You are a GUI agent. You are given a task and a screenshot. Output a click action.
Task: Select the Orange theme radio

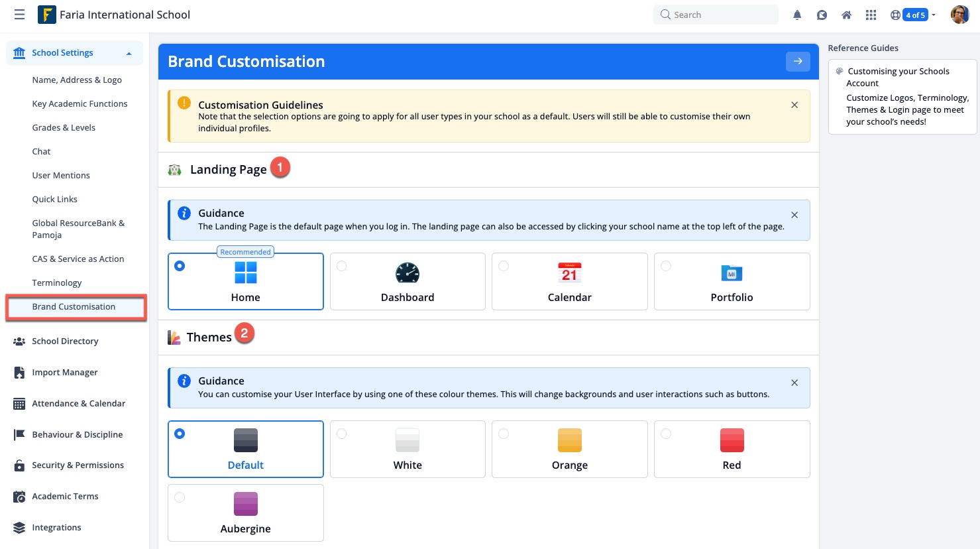point(504,434)
